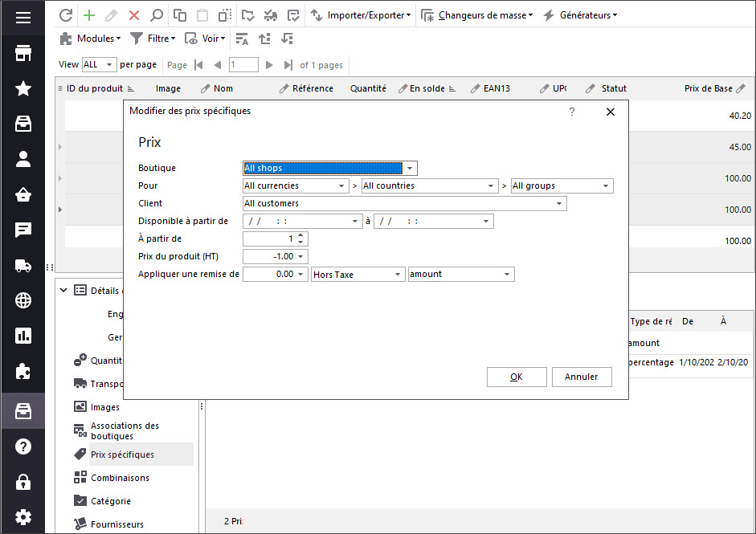
Task: Select Combinaisons item
Action: [120, 478]
